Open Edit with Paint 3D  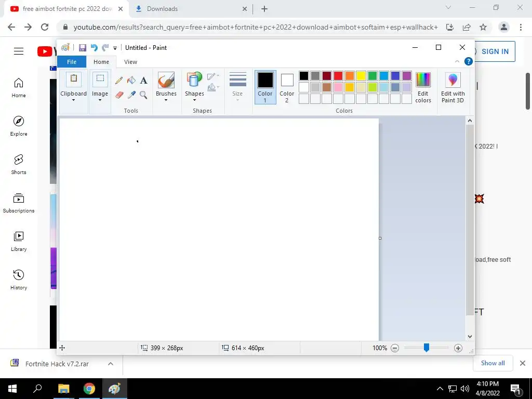(453, 87)
